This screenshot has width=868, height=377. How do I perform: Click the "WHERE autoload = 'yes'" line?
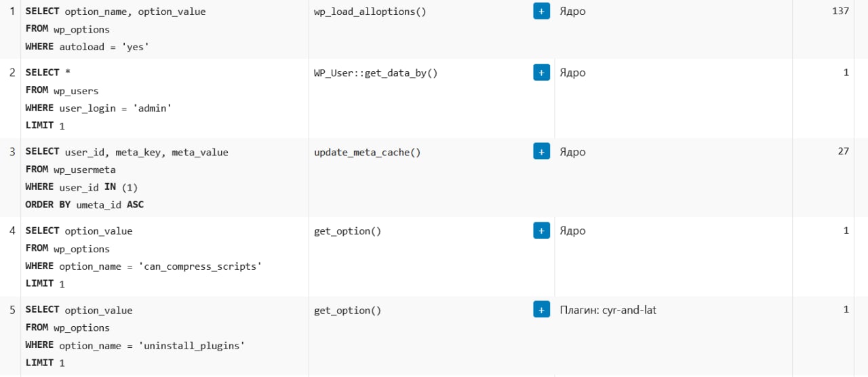click(x=87, y=47)
